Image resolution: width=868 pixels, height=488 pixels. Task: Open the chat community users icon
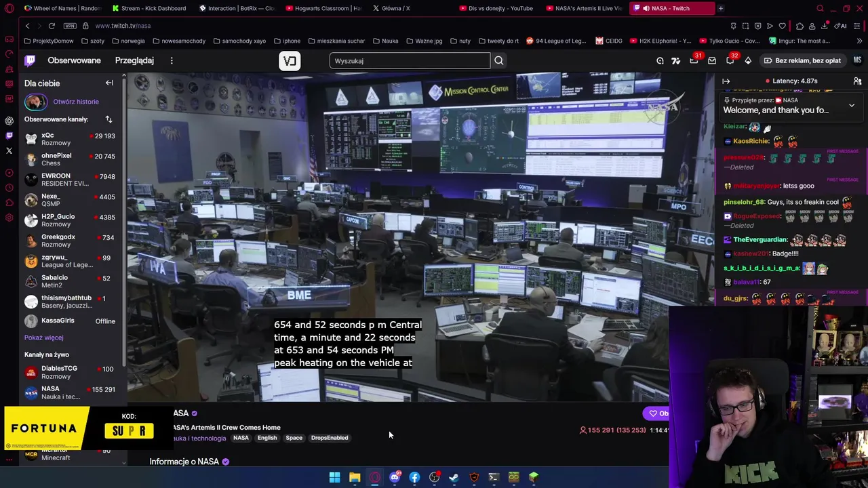click(857, 81)
